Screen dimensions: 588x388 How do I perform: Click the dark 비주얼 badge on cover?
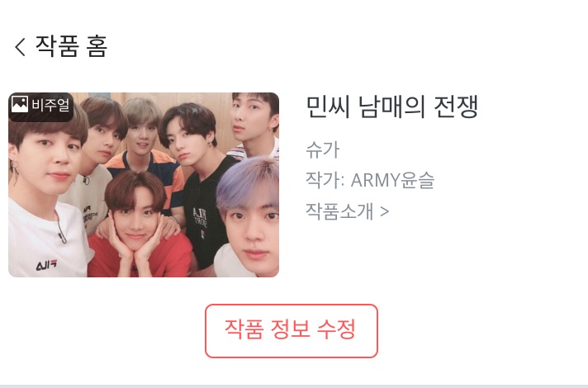click(x=40, y=106)
